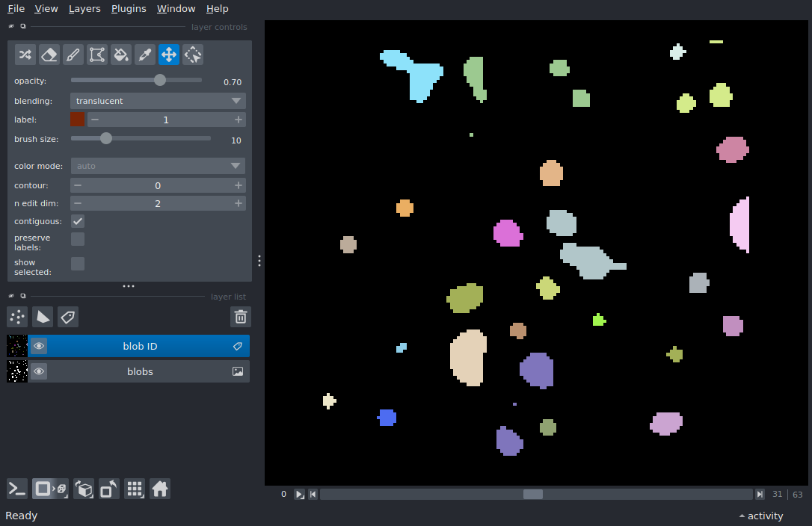Float the layer controls panel

coord(22,26)
